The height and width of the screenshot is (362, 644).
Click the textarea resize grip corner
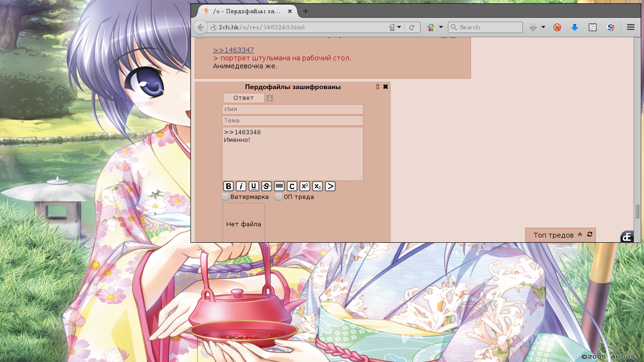(361, 178)
